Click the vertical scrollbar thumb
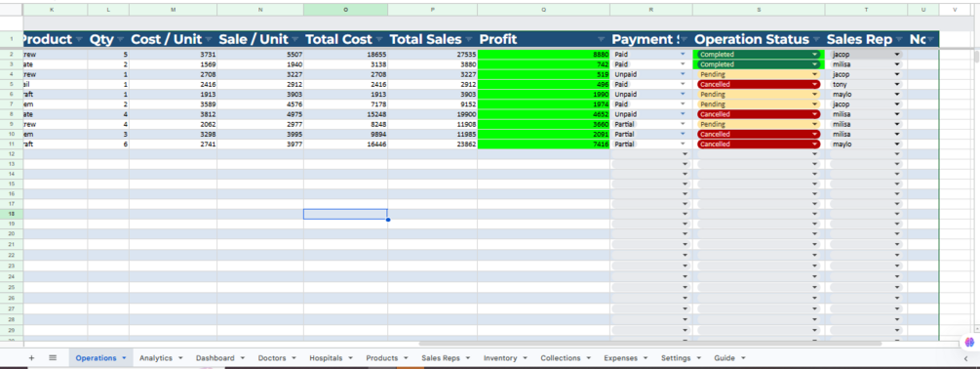Viewport: 980px width, 369px height. pyautogui.click(x=976, y=57)
